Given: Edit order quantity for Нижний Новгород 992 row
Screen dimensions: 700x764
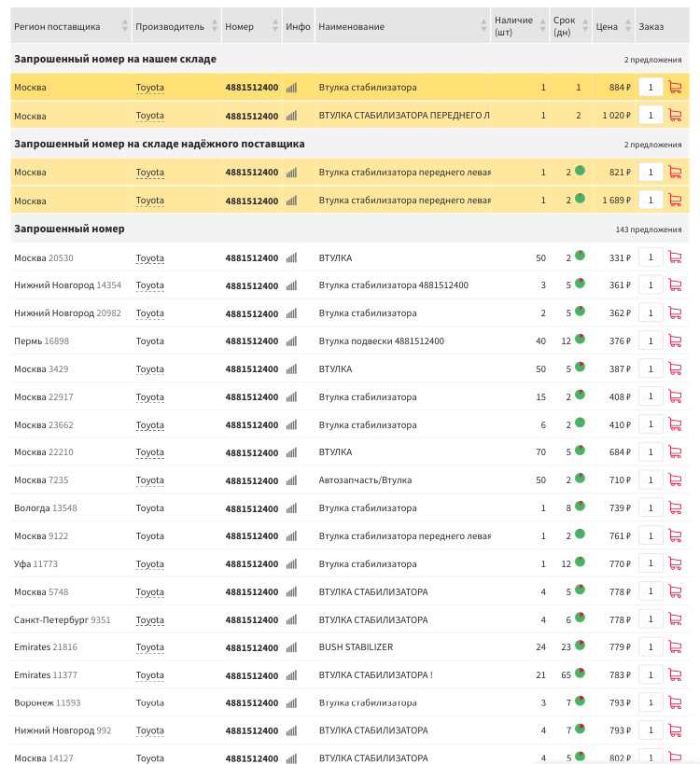Looking at the screenshot, I should 651,730.
